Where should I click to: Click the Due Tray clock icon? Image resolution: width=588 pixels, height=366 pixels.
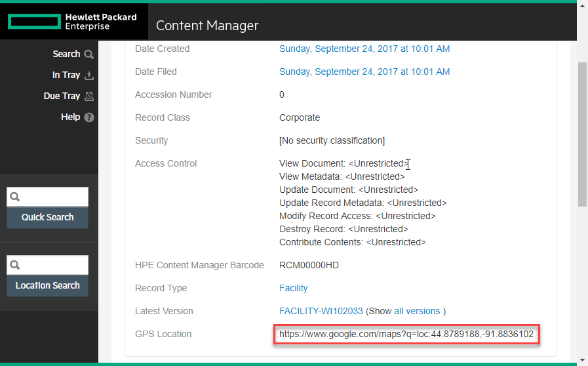(x=89, y=96)
